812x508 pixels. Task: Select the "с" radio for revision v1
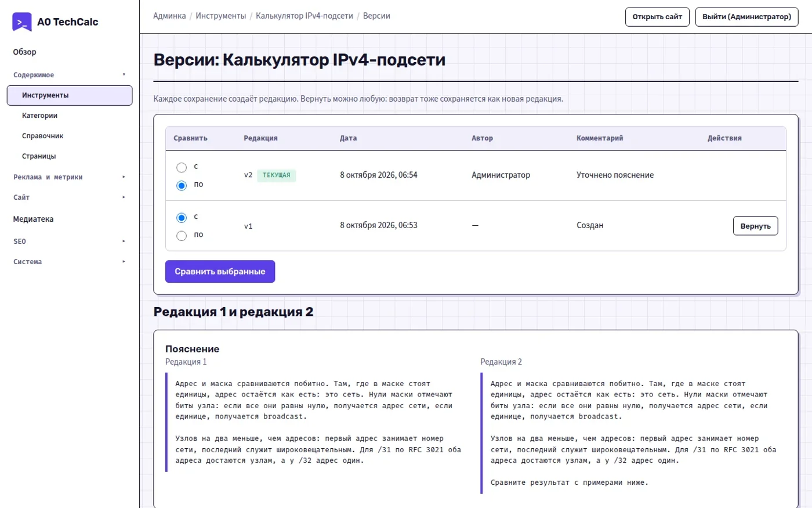coord(182,218)
